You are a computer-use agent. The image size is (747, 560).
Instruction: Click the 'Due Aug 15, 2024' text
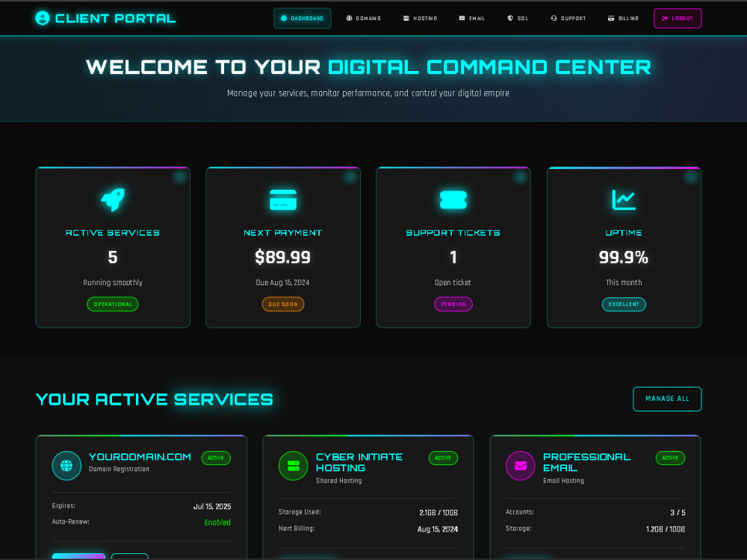click(x=283, y=282)
